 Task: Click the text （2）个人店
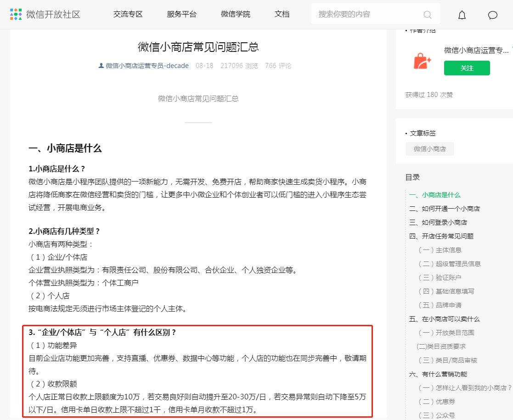click(49, 295)
